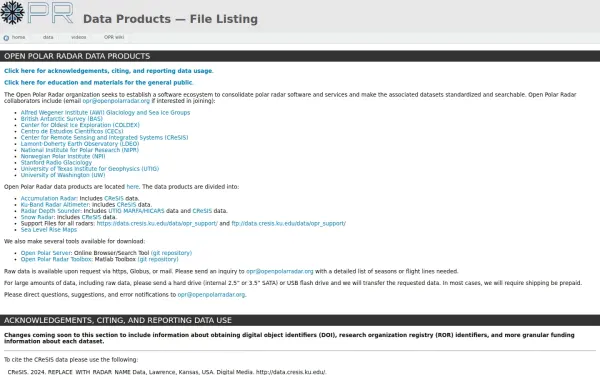Open Lamont-Doherty Earth Observatory (LDEO) link
Screen dimensions: 600x375
coord(80,144)
